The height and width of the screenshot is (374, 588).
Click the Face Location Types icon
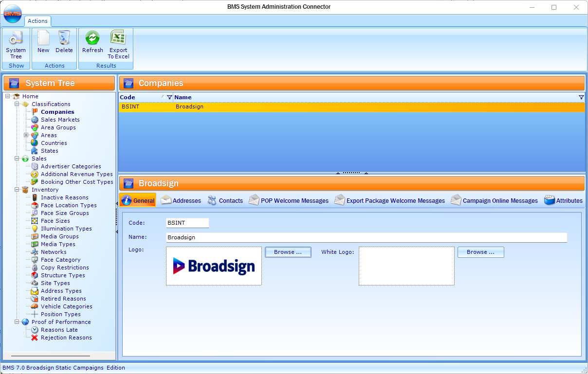[x=35, y=205]
